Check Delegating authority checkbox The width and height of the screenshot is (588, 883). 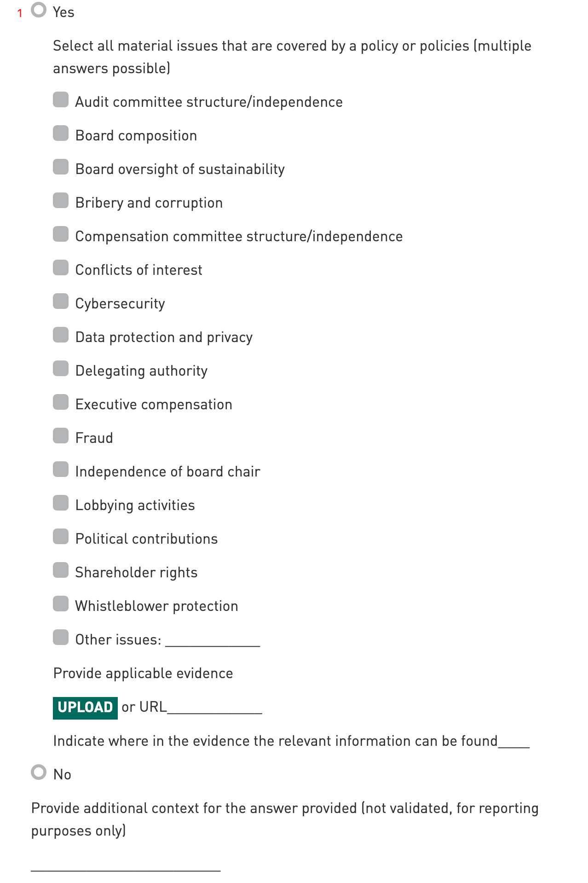61,369
